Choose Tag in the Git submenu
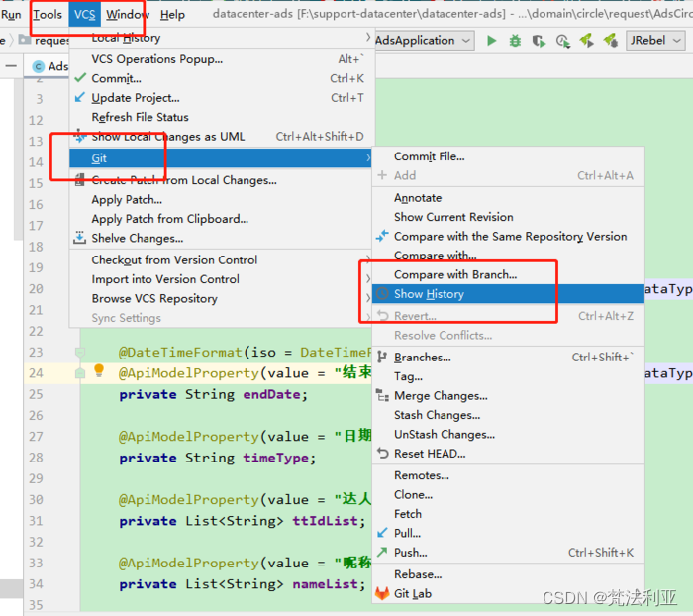Screen dimensions: 693x616 point(508,376)
